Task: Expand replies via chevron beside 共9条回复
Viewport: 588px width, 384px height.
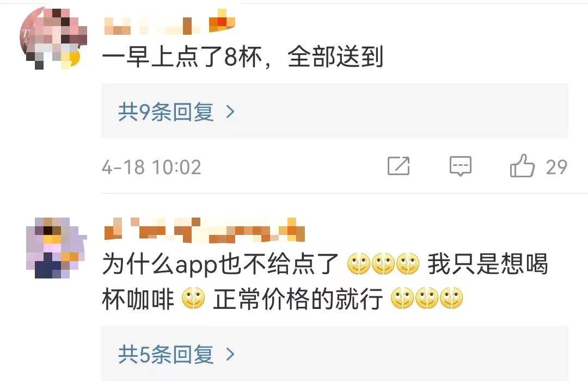Action: click(230, 112)
